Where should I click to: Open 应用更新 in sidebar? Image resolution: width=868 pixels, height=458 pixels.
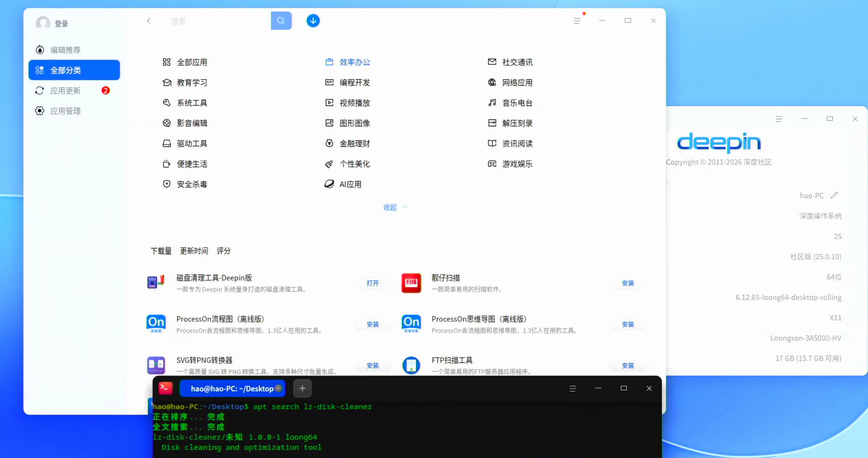coord(74,91)
